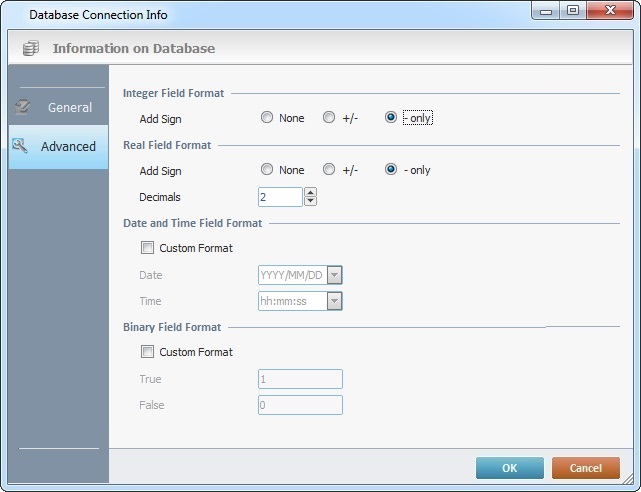The image size is (641, 492).
Task: Enable Custom Format for Binary Field
Action: [x=148, y=352]
